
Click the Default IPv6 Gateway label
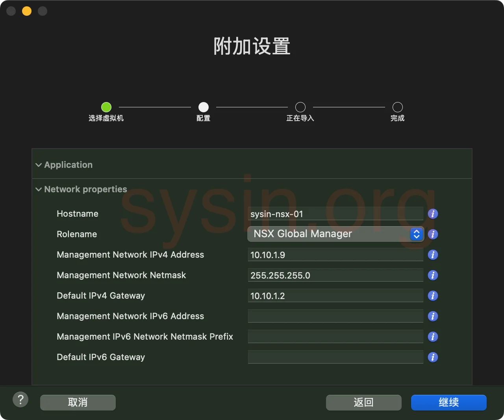(x=101, y=357)
